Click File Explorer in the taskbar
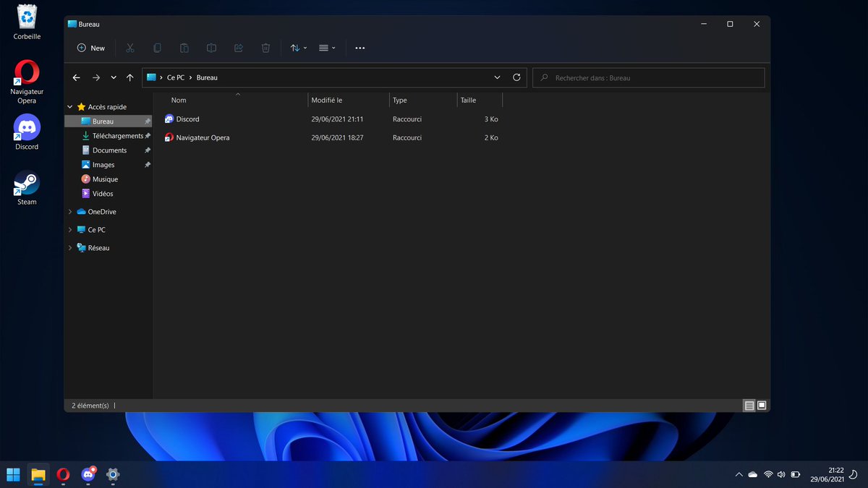868x488 pixels. point(38,474)
